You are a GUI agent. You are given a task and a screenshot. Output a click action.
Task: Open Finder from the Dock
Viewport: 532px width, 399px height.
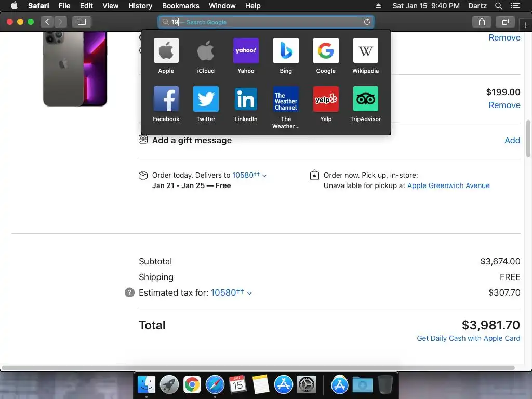(x=146, y=385)
